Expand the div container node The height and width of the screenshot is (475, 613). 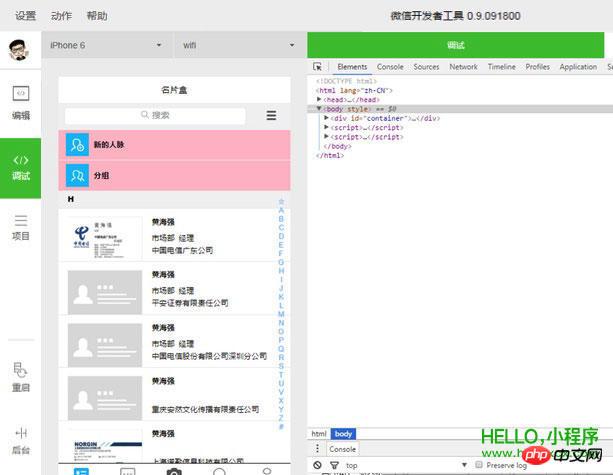point(327,118)
